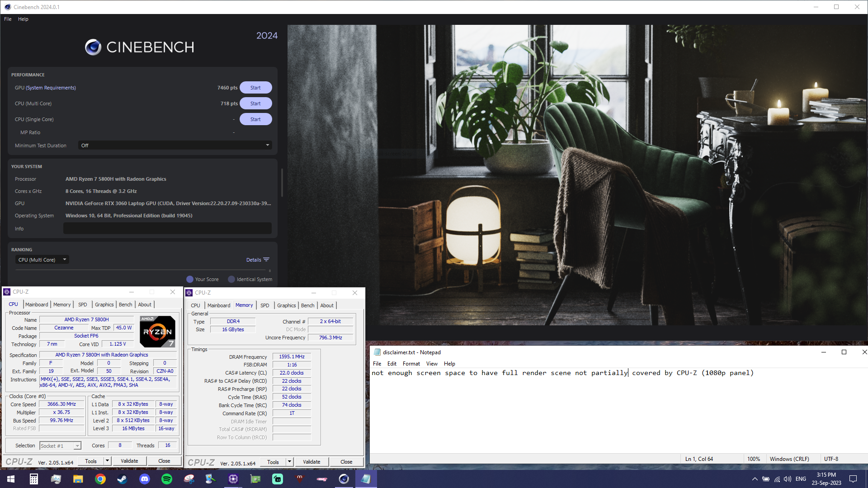This screenshot has width=868, height=488.
Task: Open the CPU (Multi Core) ranking dropdown
Action: [42, 260]
